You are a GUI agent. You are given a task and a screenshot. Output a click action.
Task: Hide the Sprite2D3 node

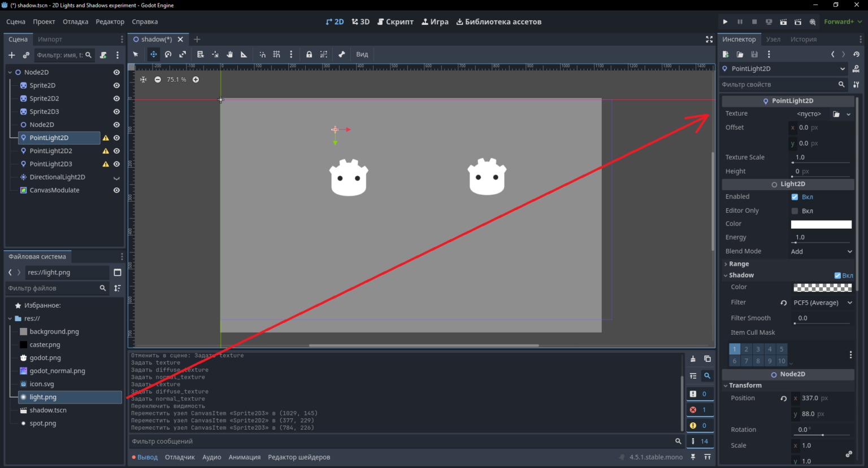(116, 111)
